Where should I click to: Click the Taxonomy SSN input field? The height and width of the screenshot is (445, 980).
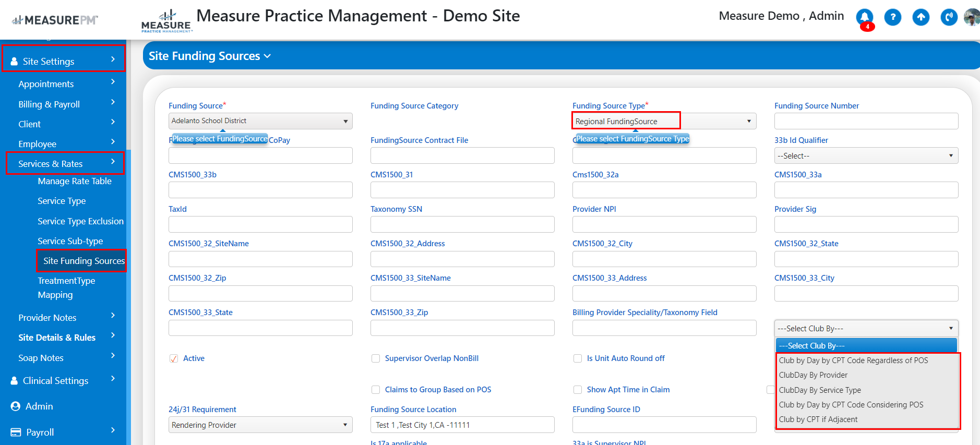(x=462, y=224)
